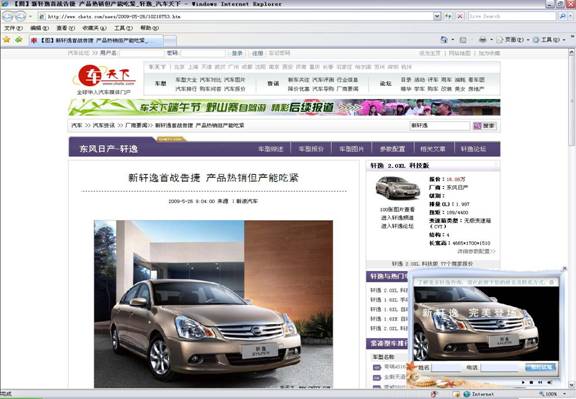This screenshot has height=399, width=576.
Task: Click the blank New Tab button
Action: tap(170, 41)
